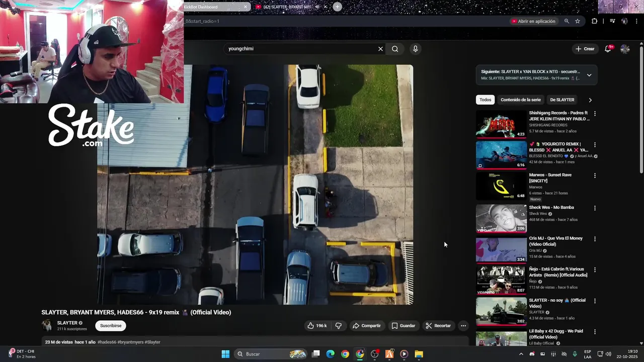Click Abrir en aplicación button
Viewport: 644px width, 362px height.
point(533,21)
